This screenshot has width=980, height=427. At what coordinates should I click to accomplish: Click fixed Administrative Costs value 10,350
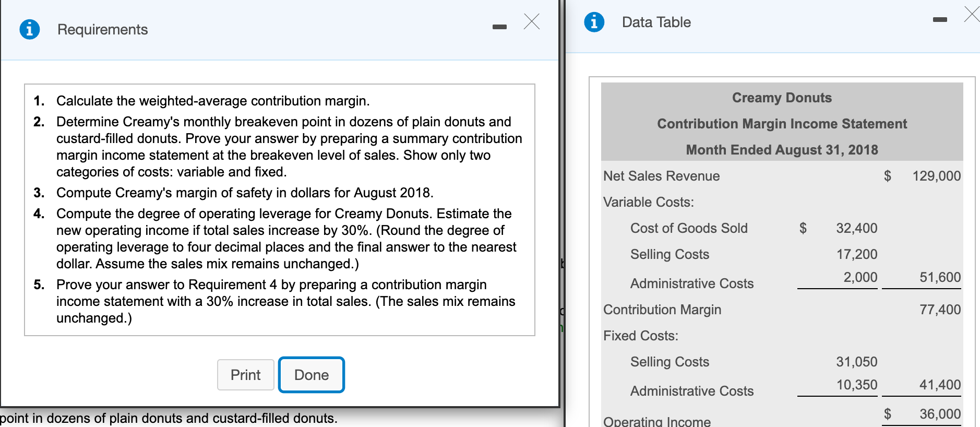point(857,385)
